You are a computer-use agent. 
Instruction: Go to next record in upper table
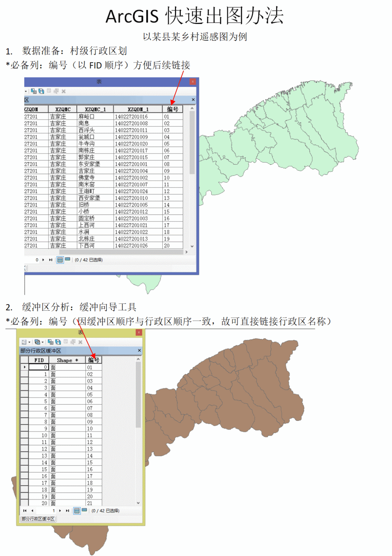click(43, 260)
